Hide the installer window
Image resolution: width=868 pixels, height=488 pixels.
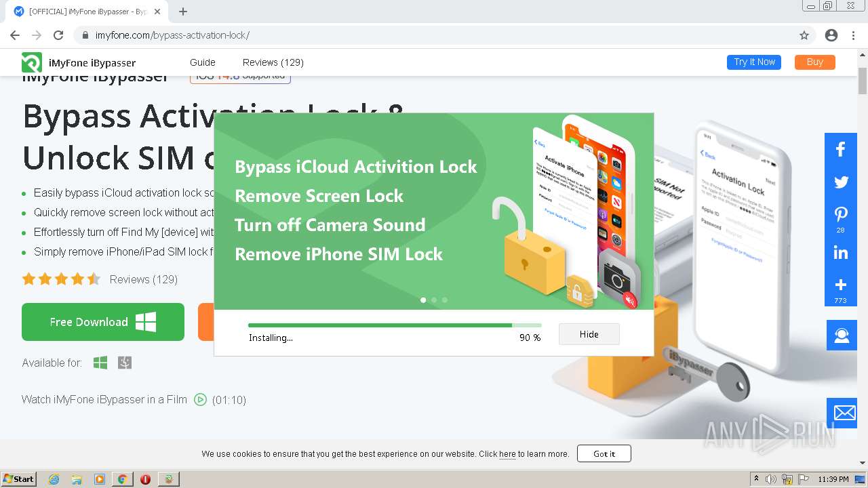[589, 334]
